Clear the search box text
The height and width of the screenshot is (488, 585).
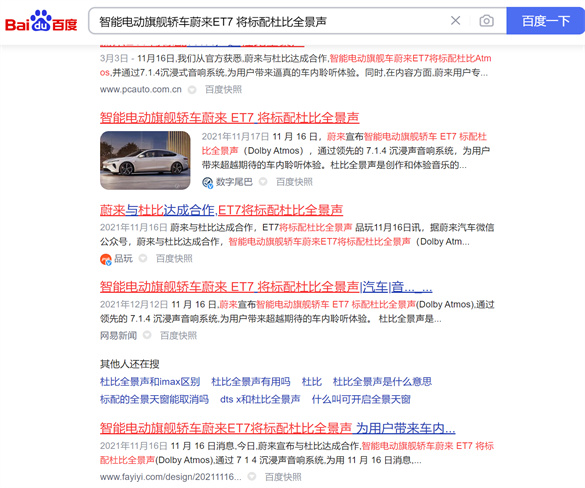pyautogui.click(x=456, y=21)
